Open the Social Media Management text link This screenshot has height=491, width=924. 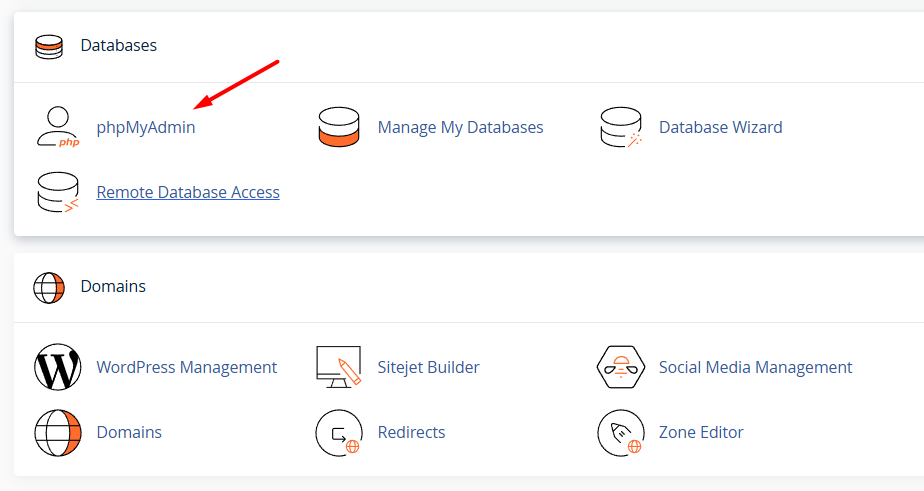point(755,367)
